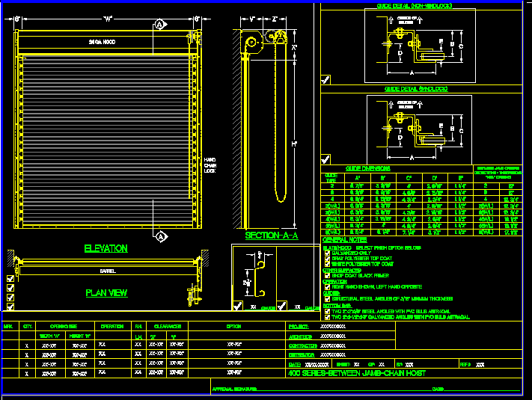Toggle Shop Coat Black Primer checkbox
The image size is (532, 400).
(x=327, y=276)
